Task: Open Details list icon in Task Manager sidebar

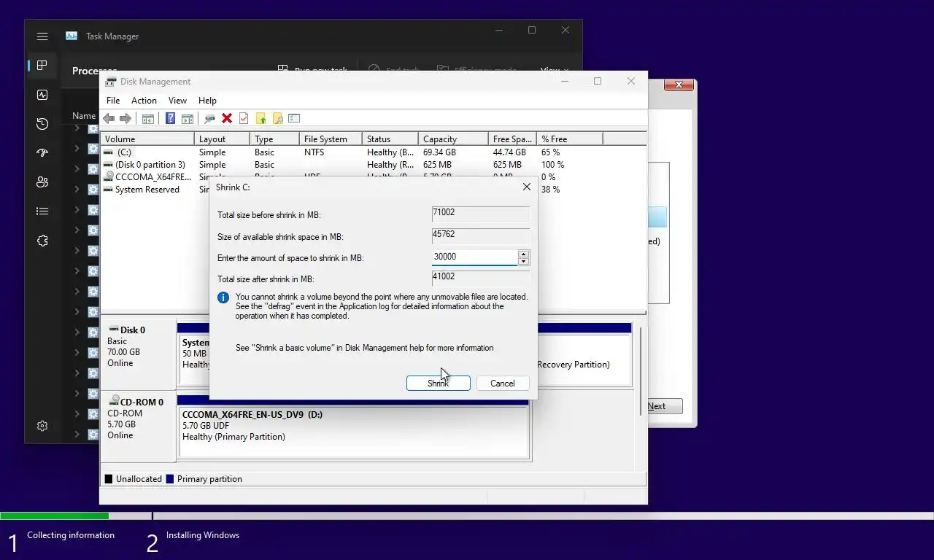Action: point(42,211)
